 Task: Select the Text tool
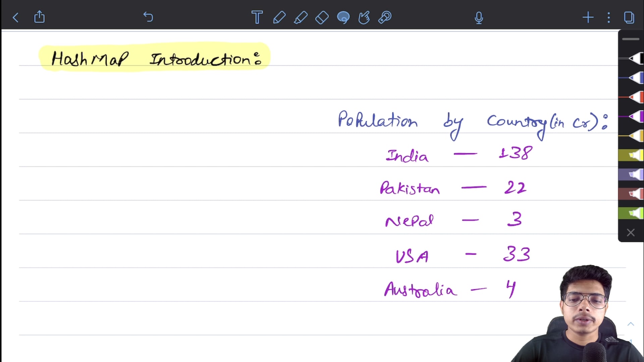[256, 17]
